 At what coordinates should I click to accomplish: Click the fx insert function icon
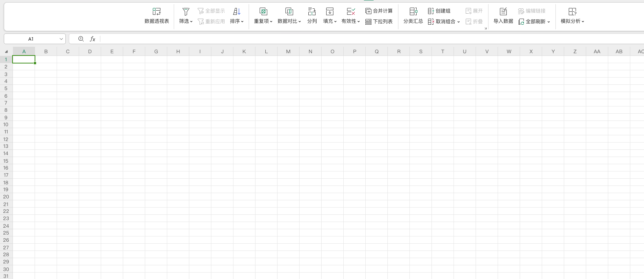click(x=92, y=39)
